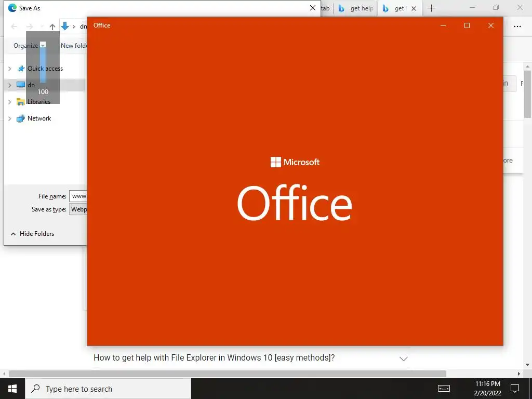The width and height of the screenshot is (532, 399).
Task: Click the horizontal scrollbar right arrow
Action: (x=519, y=374)
